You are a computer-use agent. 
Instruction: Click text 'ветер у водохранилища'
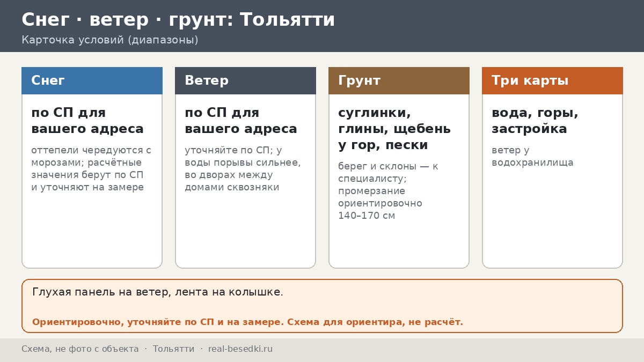(x=532, y=156)
